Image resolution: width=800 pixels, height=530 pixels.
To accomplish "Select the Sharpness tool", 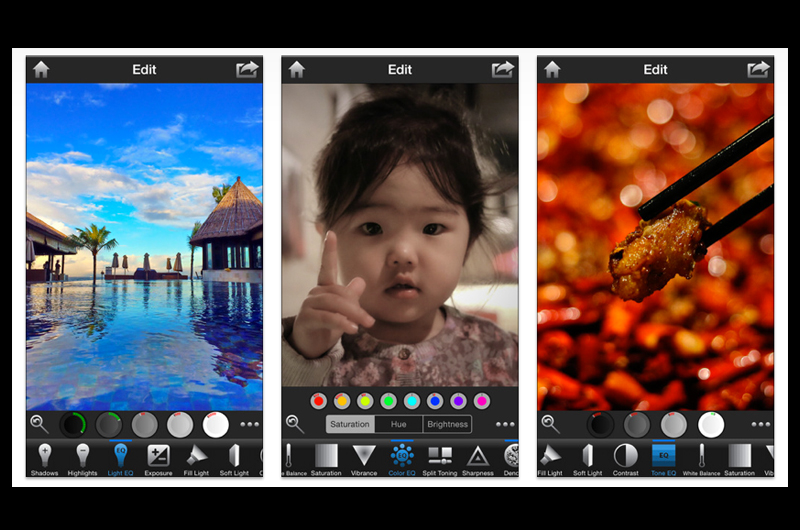I will (478, 460).
